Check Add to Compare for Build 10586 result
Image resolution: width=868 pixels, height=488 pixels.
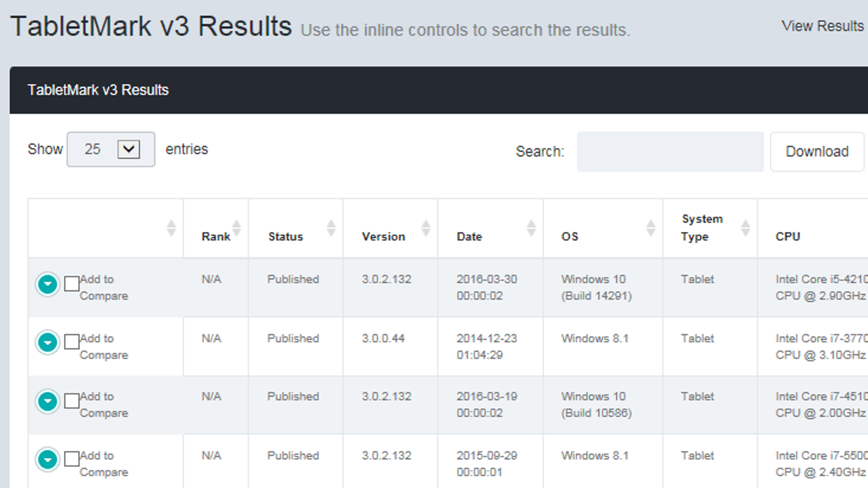coord(72,401)
